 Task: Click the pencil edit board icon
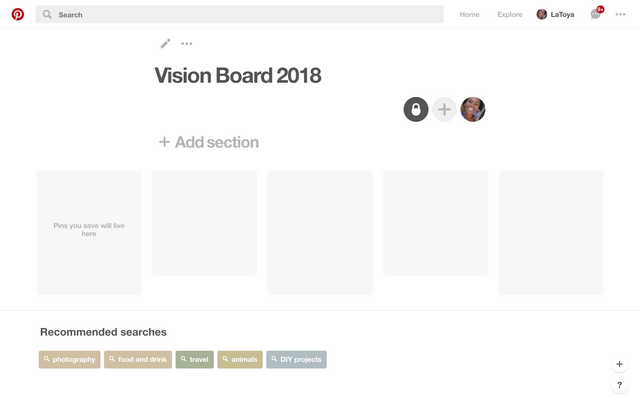[166, 44]
